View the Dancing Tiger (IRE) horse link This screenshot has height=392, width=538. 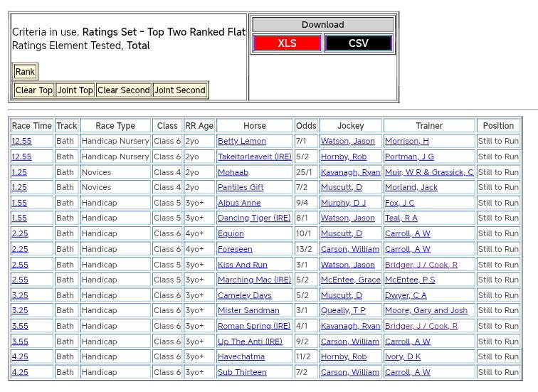tap(254, 218)
